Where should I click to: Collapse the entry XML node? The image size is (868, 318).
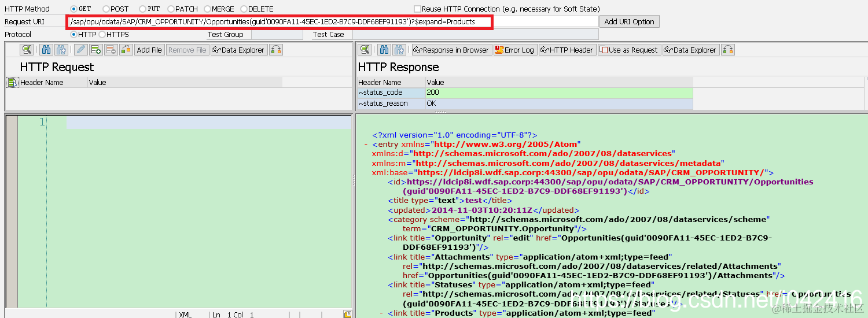(367, 145)
